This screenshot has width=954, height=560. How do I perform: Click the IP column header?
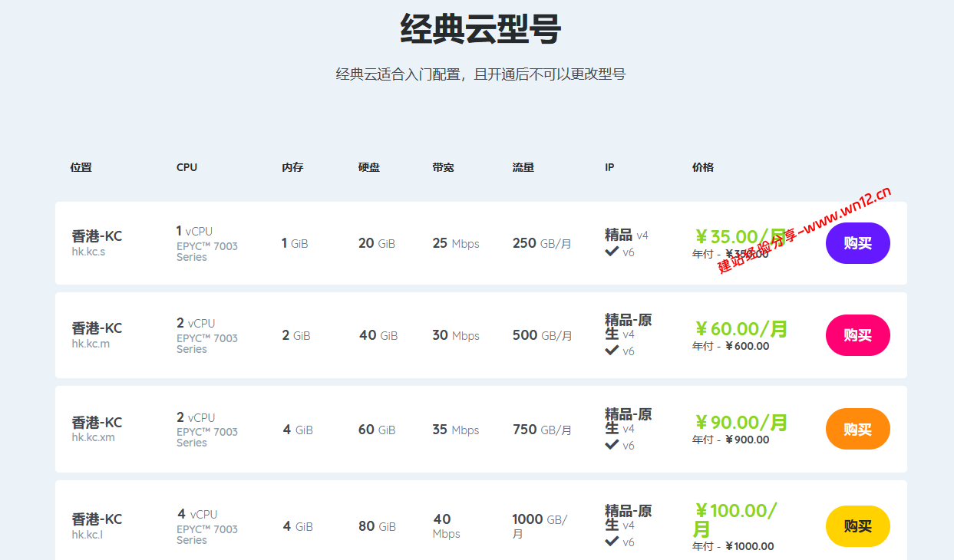point(609,167)
